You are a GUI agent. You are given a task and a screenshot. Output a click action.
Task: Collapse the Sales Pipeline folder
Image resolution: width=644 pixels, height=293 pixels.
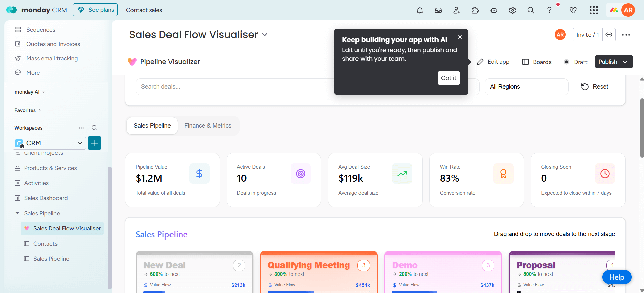pyautogui.click(x=17, y=213)
